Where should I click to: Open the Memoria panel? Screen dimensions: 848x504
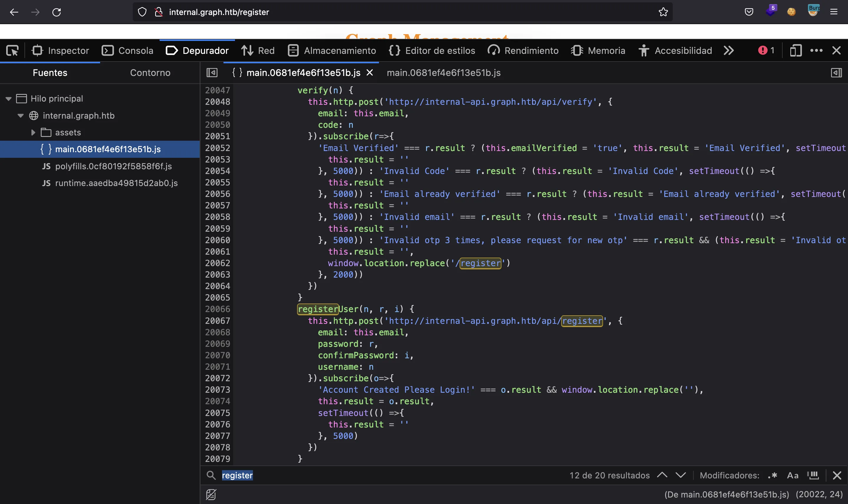click(598, 51)
